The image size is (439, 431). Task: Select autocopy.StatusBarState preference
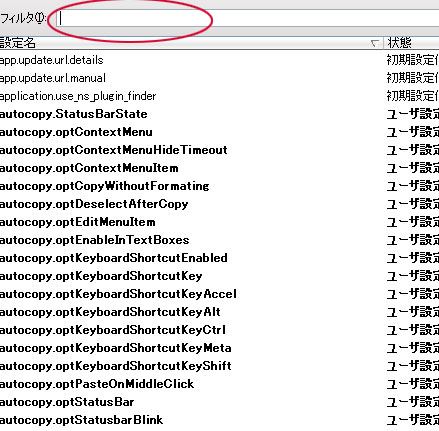coord(74,114)
